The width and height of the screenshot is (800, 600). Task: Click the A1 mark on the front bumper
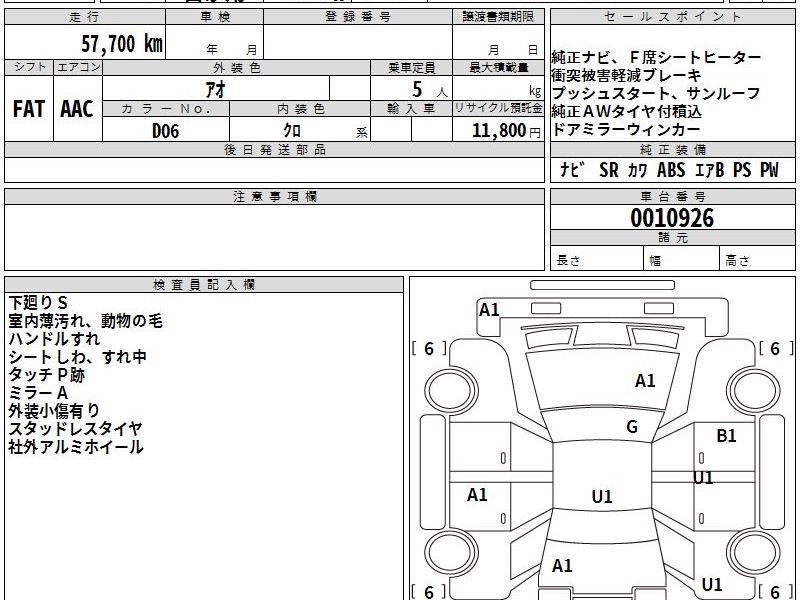tap(489, 310)
